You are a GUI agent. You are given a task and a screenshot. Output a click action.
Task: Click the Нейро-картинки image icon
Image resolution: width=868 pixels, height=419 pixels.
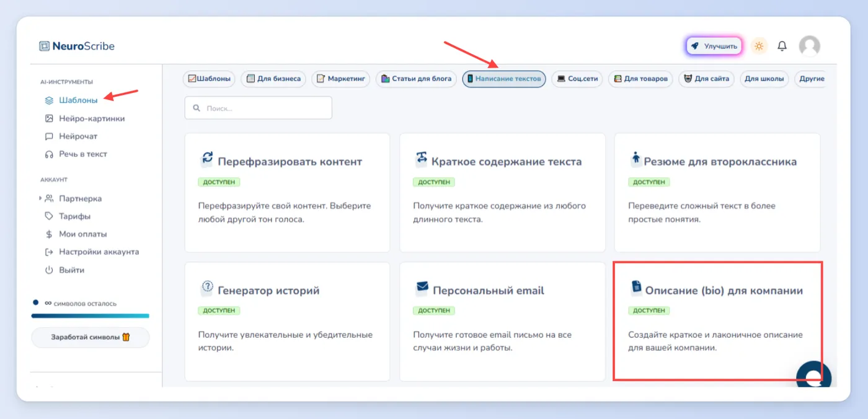pyautogui.click(x=49, y=118)
